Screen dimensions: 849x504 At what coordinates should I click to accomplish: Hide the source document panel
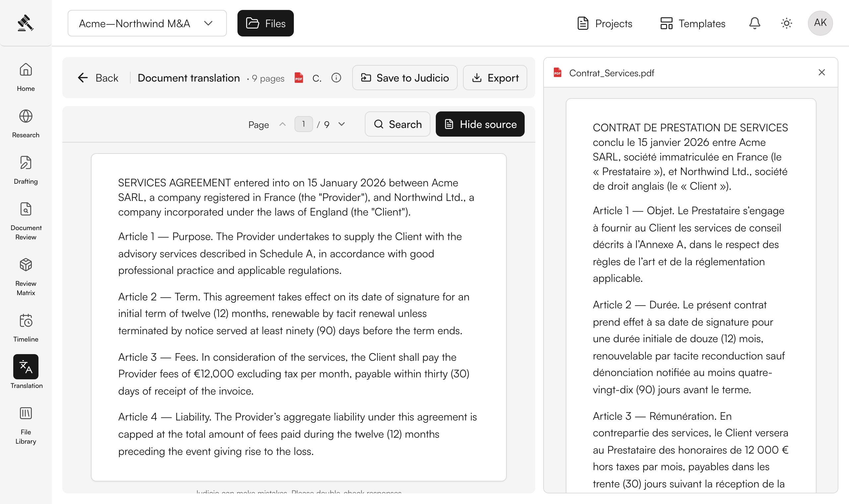coord(480,124)
